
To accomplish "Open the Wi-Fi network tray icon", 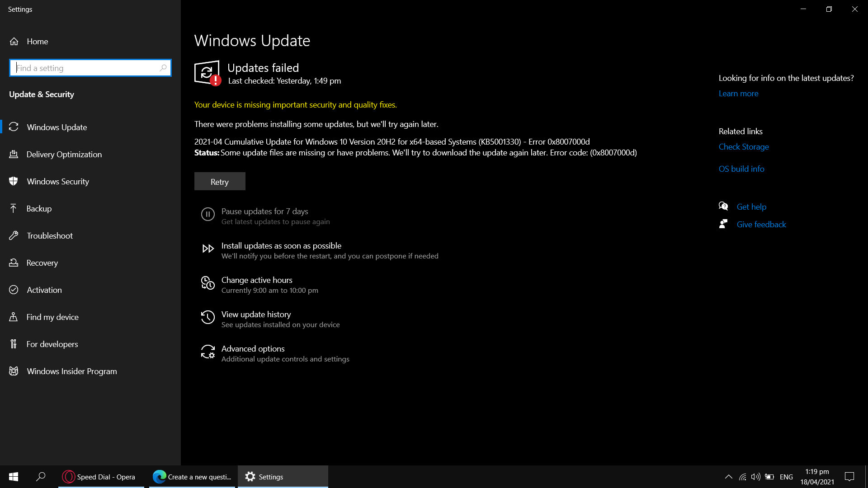I will tap(742, 477).
